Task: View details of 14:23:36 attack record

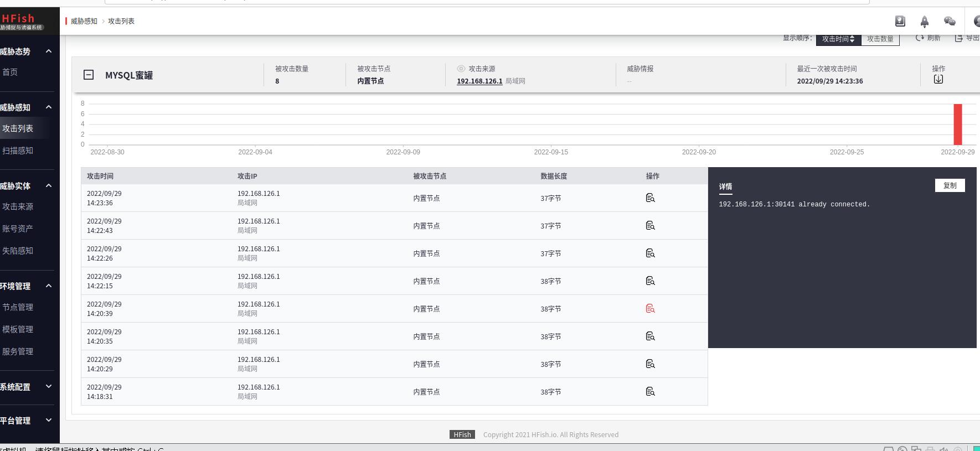Action: (x=650, y=198)
